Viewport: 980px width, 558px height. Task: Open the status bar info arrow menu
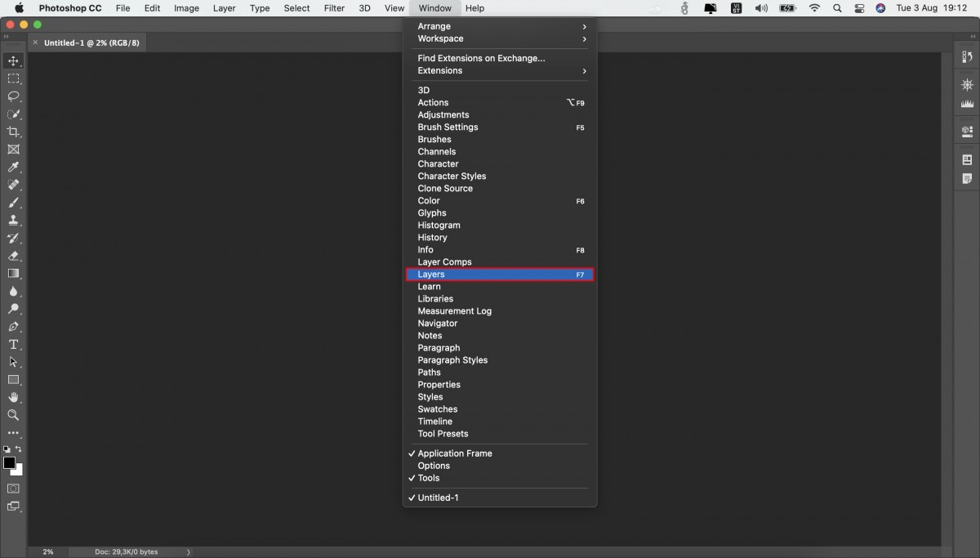click(x=189, y=552)
